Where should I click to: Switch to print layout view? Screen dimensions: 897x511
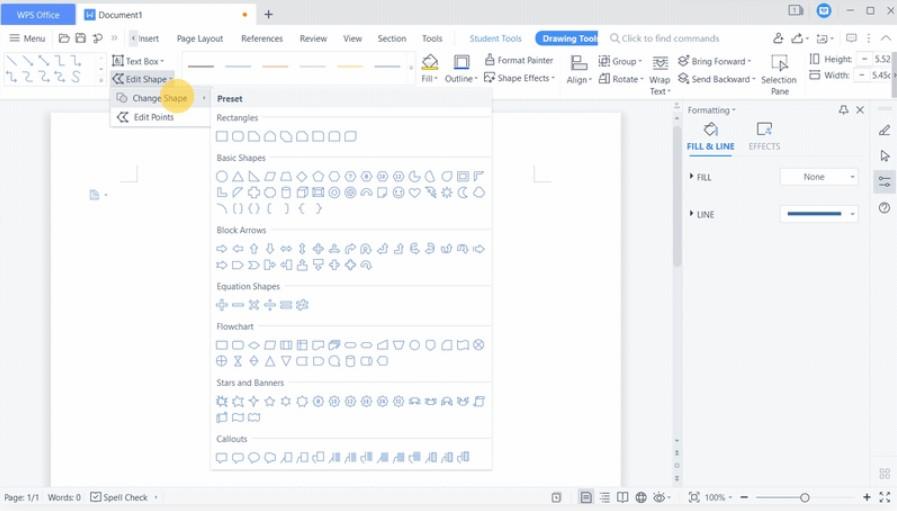tap(586, 497)
